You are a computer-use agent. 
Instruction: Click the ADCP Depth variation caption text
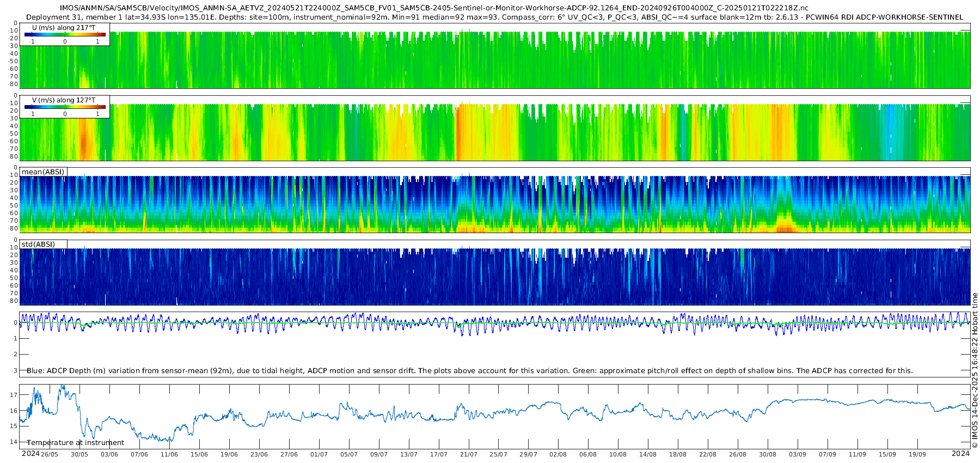tap(470, 370)
